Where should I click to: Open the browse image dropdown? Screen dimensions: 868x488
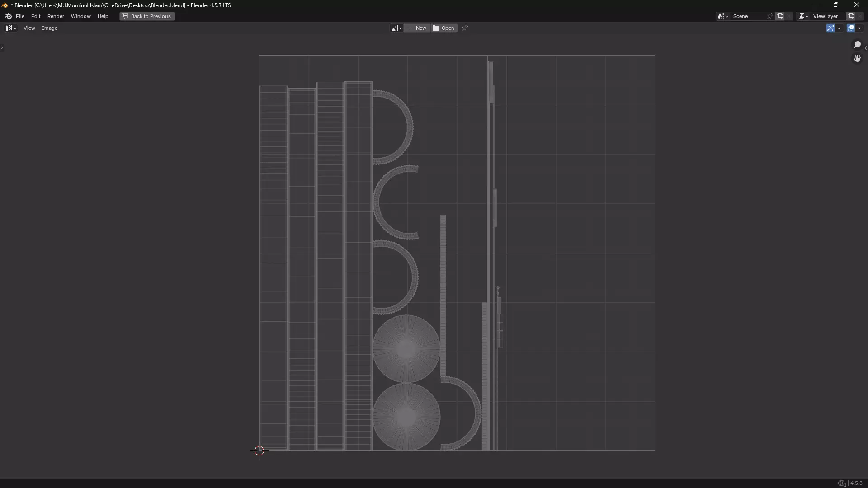pyautogui.click(x=396, y=28)
